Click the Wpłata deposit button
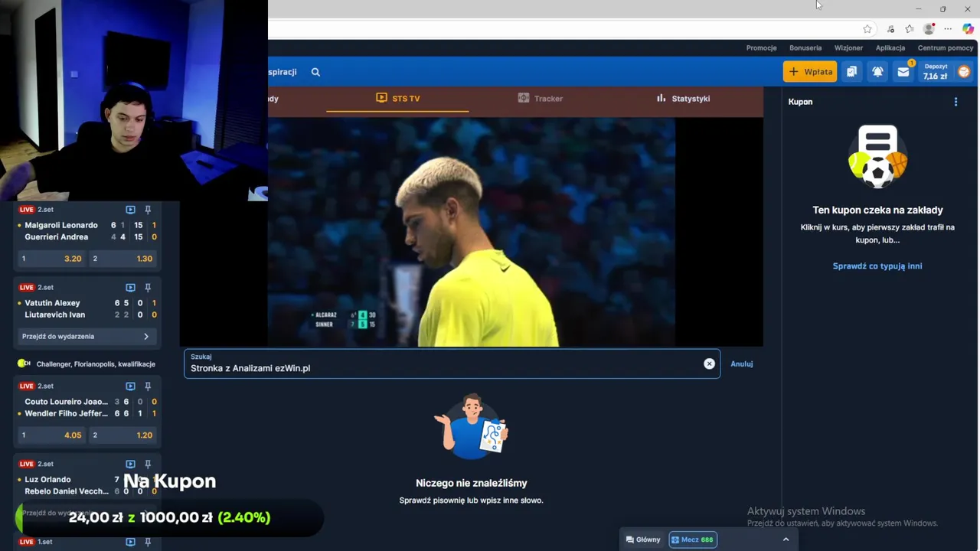 click(x=810, y=72)
